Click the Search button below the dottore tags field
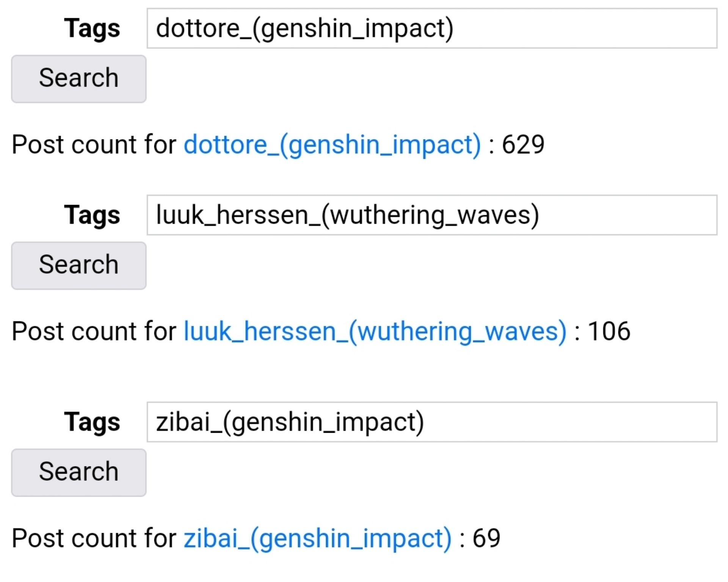 [x=79, y=79]
